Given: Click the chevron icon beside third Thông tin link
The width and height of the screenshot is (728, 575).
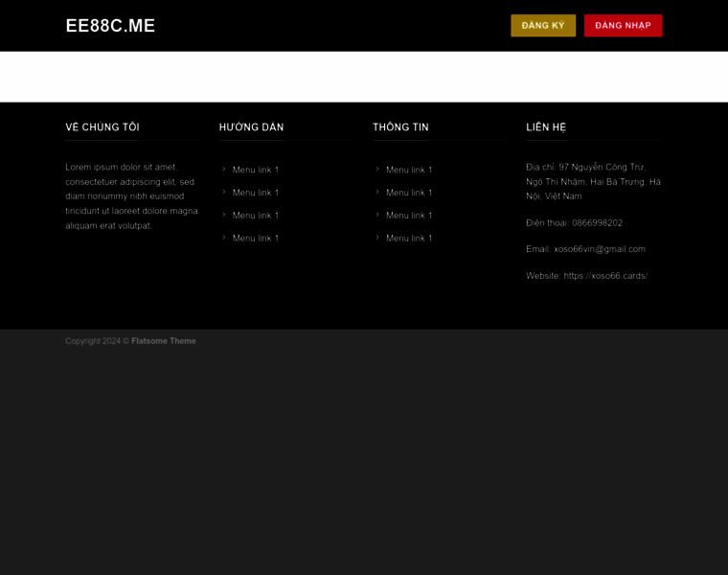Looking at the screenshot, I should click(x=378, y=215).
